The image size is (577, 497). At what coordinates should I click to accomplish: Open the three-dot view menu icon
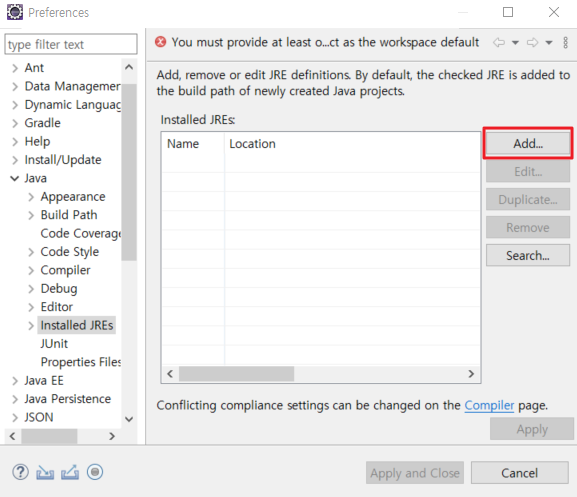pos(566,43)
